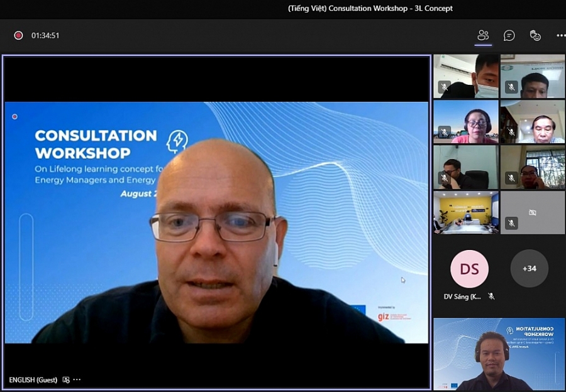Screen dimensions: 566x392
Task: Select the yellow-wall meeting room video tile
Action: pos(465,212)
